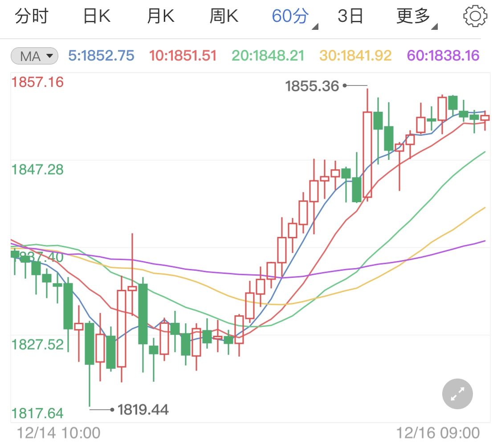Click the 1855.36 high price marker
The image size is (501, 448).
click(312, 86)
